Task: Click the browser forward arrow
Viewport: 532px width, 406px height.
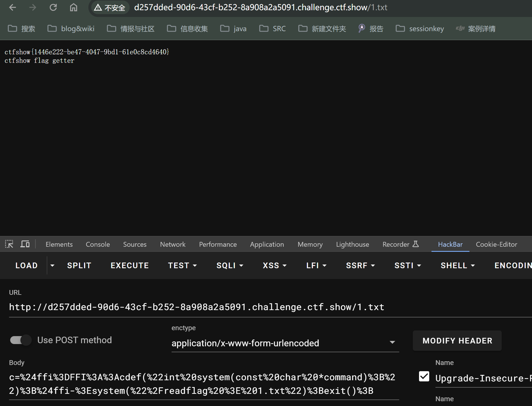Action: pos(33,8)
